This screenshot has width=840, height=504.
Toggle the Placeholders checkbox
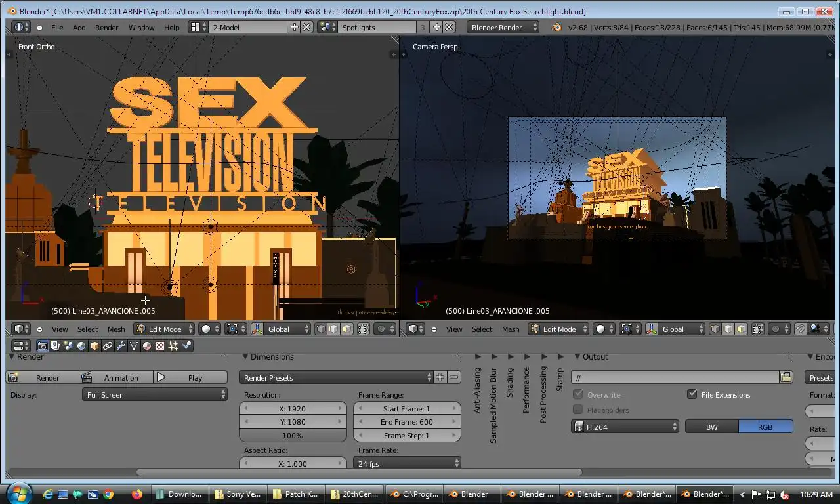pos(578,409)
